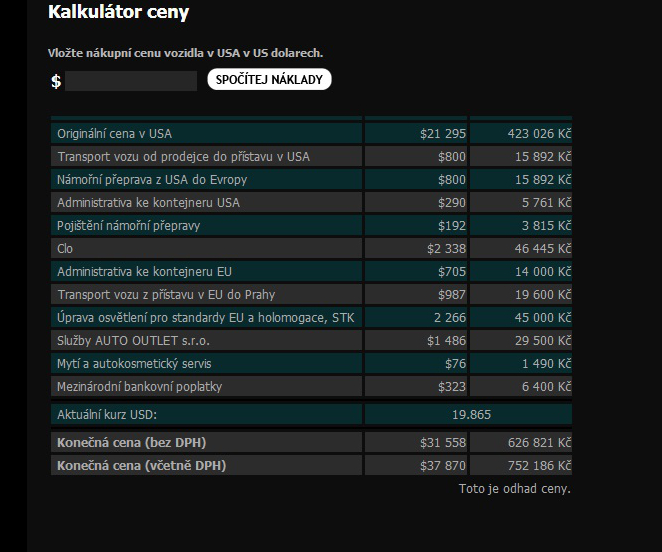Click the Clo amount $2 338
This screenshot has width=662, height=552.
(x=446, y=249)
